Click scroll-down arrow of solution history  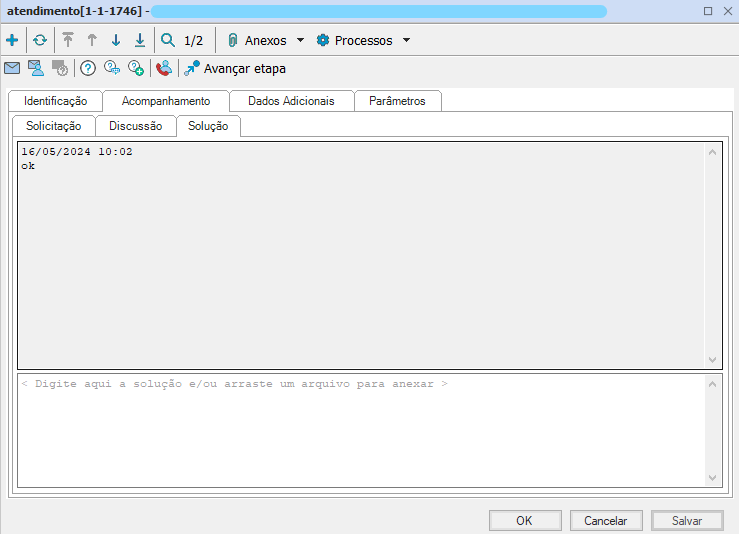click(712, 360)
